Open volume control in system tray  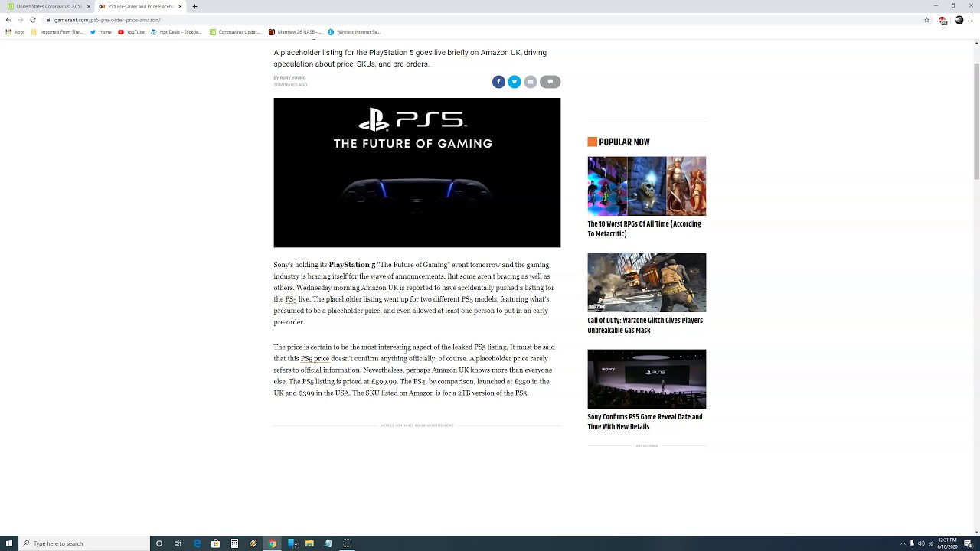[921, 543]
